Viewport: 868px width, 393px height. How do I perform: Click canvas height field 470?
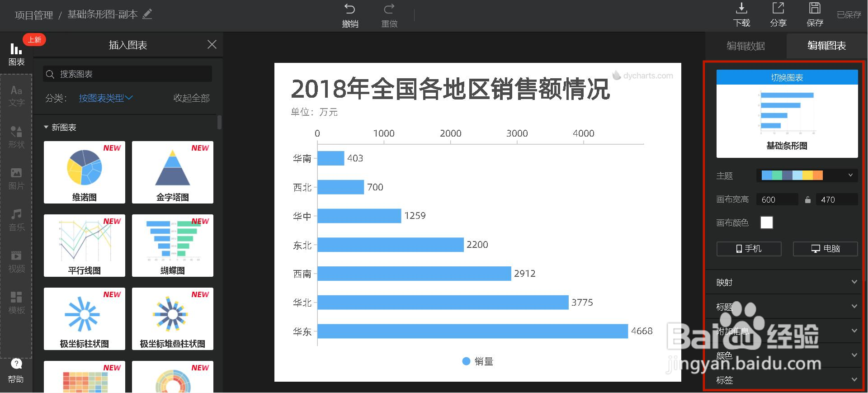(x=836, y=199)
